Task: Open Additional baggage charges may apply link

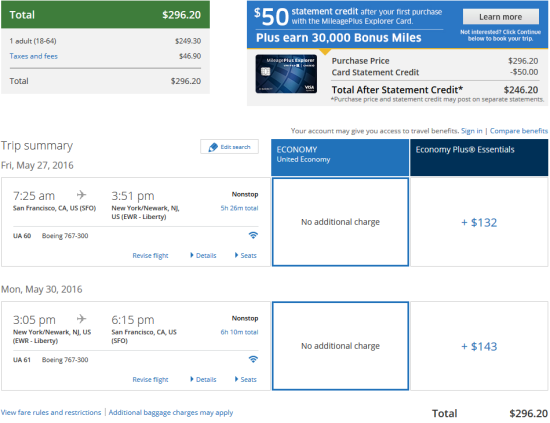Action: click(x=171, y=412)
